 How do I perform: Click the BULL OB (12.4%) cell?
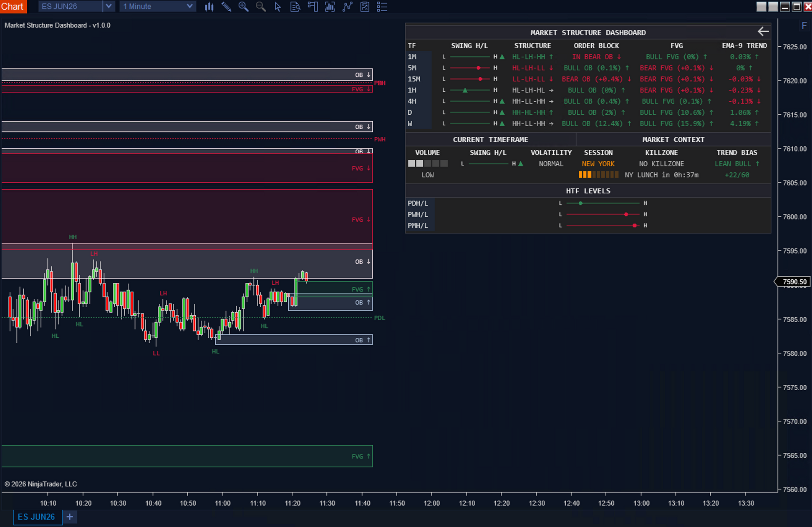tap(596, 123)
